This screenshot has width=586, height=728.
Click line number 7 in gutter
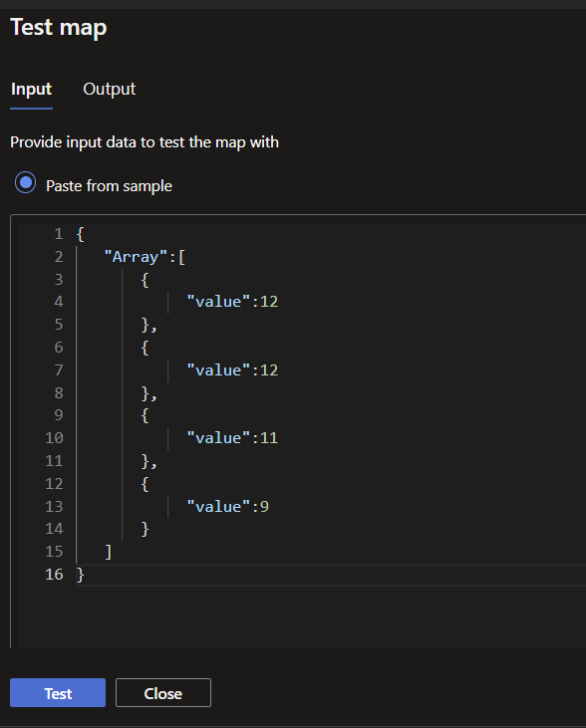[x=59, y=370]
